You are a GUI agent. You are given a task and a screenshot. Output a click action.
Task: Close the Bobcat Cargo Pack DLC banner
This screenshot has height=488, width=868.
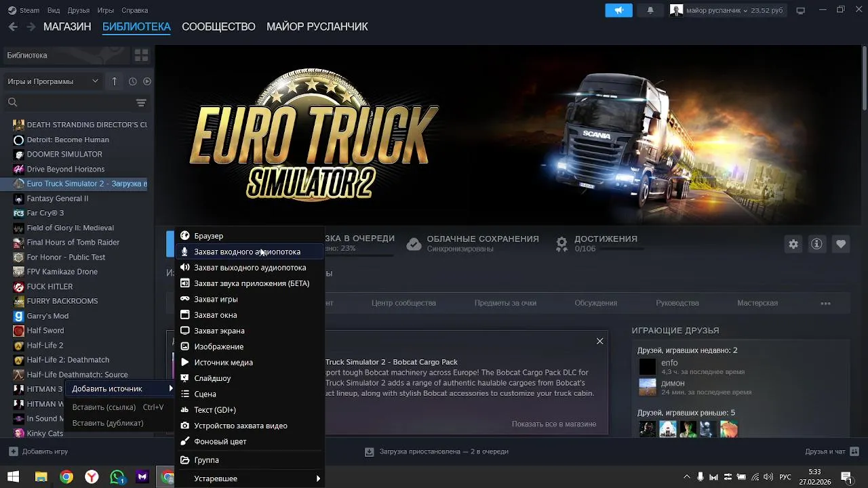(599, 341)
